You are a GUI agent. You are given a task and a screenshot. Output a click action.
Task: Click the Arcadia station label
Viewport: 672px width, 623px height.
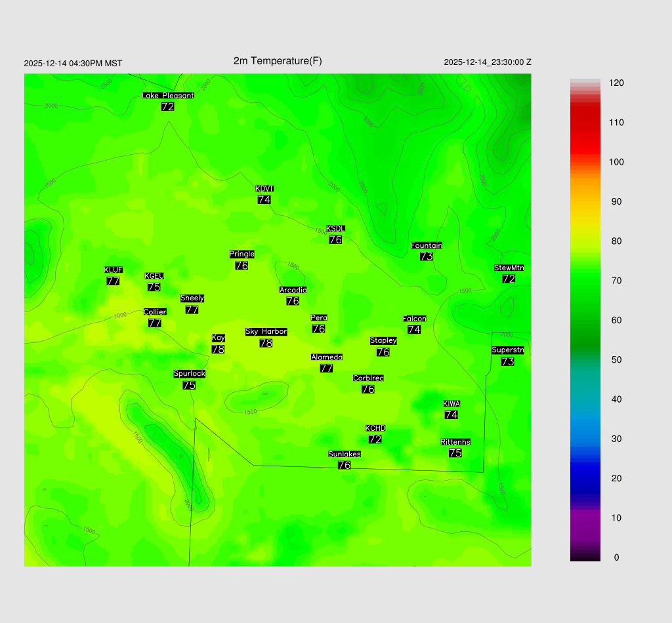293,290
